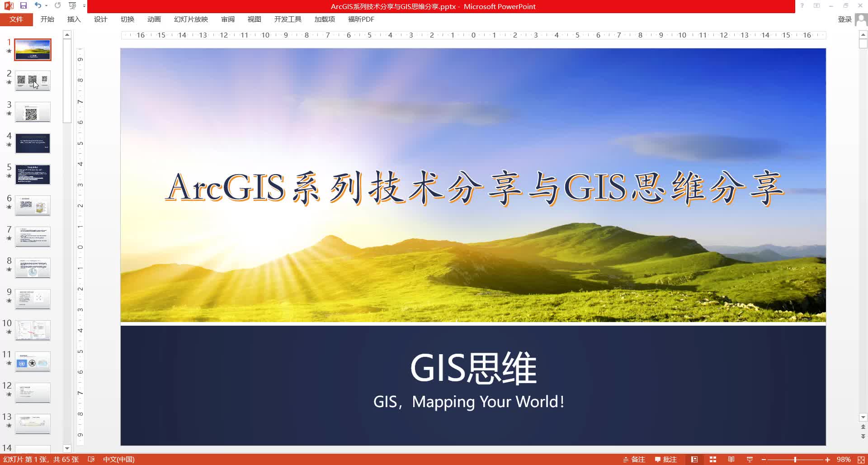Select slide 2 thumbnail with QR codes
The height and width of the screenshot is (465, 868).
click(x=33, y=81)
